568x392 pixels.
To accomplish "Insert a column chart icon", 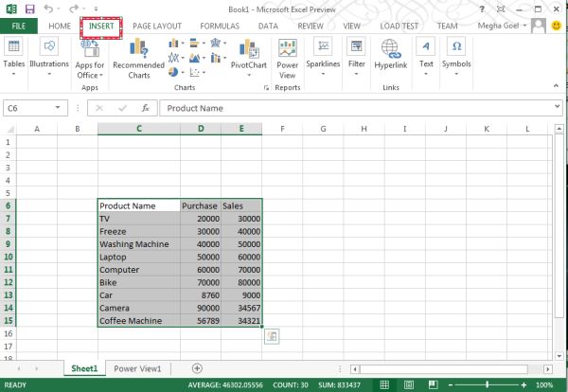I will [174, 44].
